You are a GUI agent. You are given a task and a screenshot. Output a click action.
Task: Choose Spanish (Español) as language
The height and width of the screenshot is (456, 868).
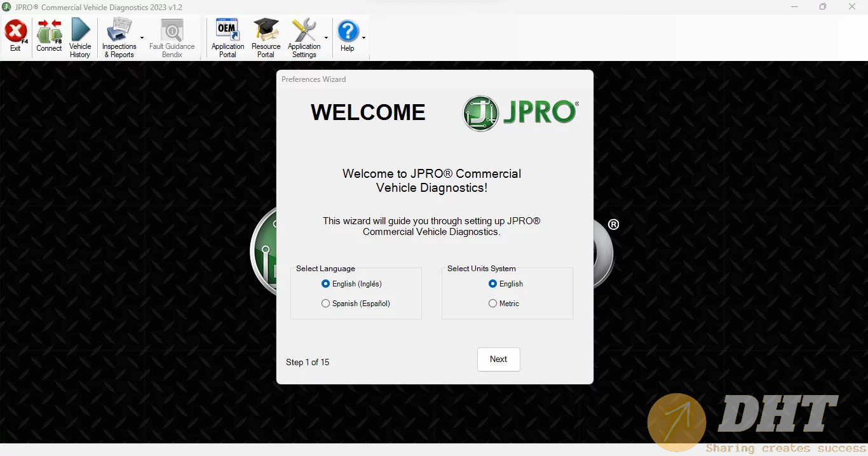pyautogui.click(x=326, y=304)
